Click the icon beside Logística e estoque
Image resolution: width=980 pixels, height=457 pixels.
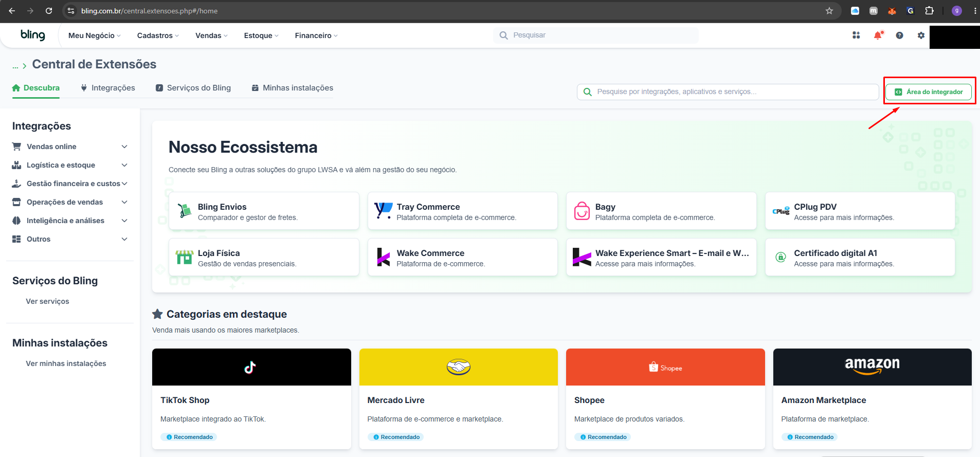coord(16,165)
